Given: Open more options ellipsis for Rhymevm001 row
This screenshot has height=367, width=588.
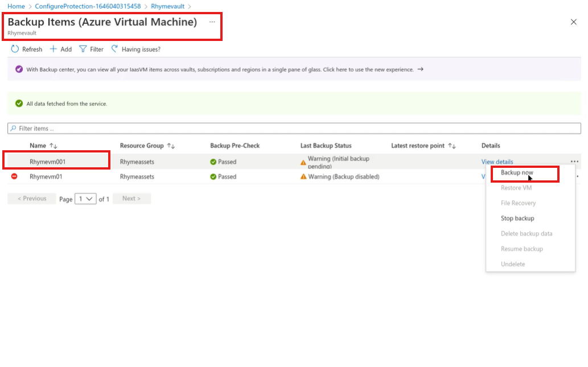Looking at the screenshot, I should (x=574, y=162).
